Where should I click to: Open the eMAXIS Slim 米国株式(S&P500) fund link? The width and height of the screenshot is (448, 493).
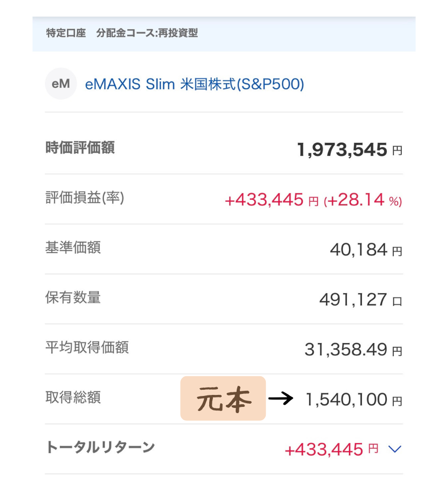coord(194,84)
